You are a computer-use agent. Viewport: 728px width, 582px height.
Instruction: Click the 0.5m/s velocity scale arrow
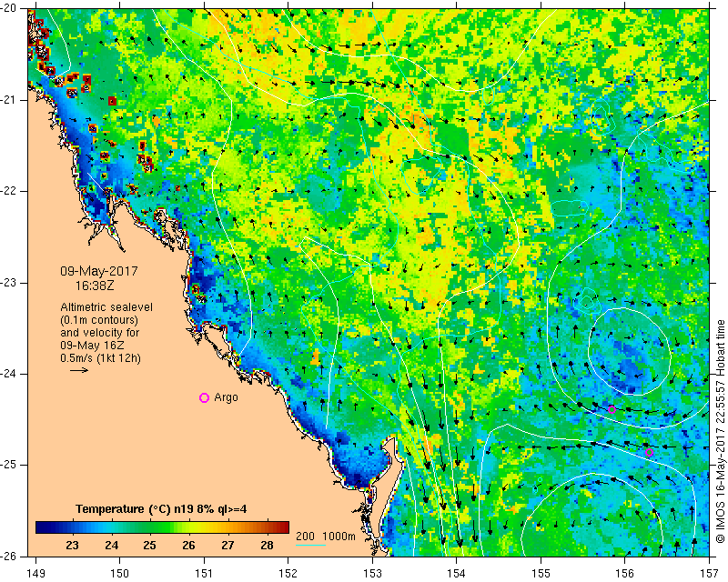click(x=79, y=370)
